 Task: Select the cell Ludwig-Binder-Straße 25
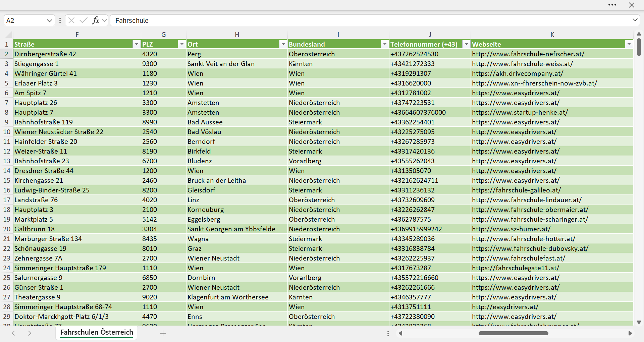pos(77,190)
